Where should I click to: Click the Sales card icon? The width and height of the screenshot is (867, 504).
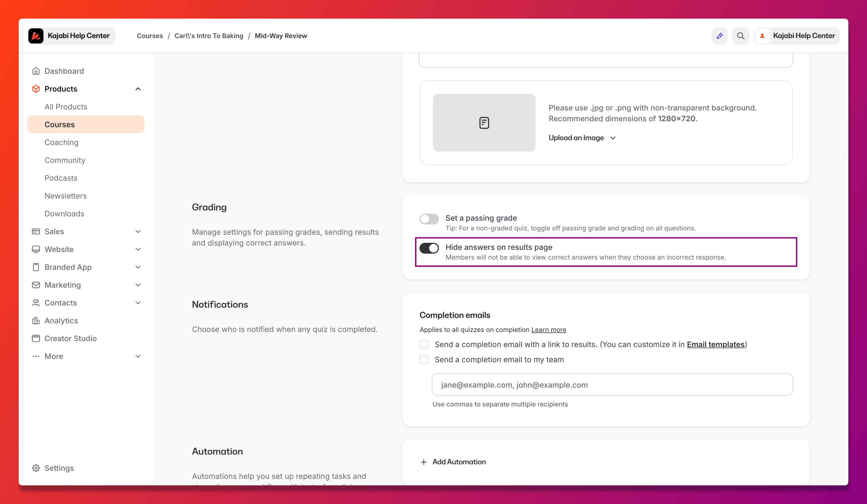(x=36, y=231)
